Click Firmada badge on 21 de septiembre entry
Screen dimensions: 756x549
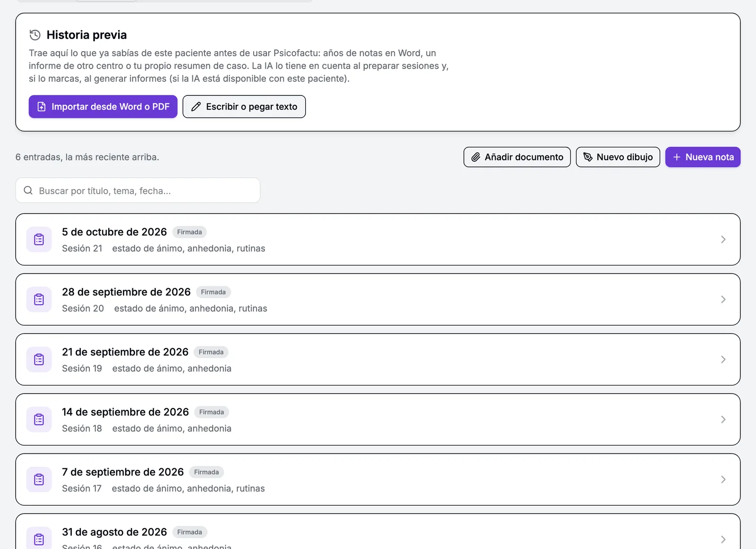[x=211, y=352]
